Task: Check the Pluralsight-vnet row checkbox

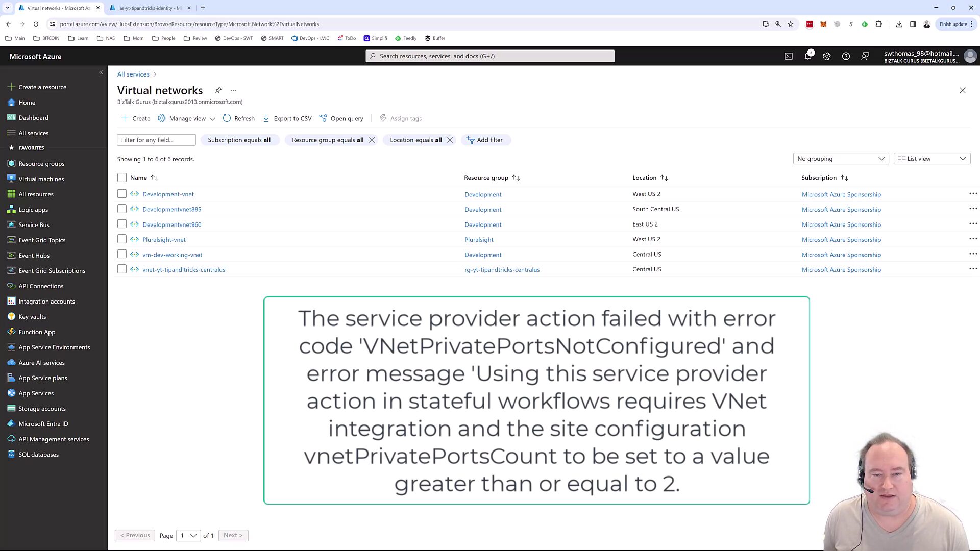Action: tap(121, 239)
